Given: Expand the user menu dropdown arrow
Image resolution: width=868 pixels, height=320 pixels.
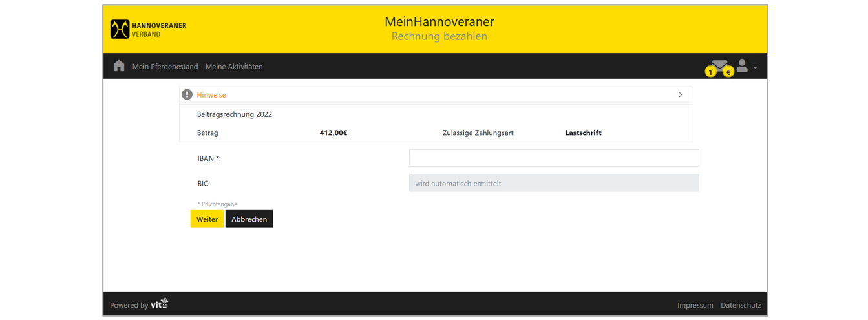Looking at the screenshot, I should point(755,68).
